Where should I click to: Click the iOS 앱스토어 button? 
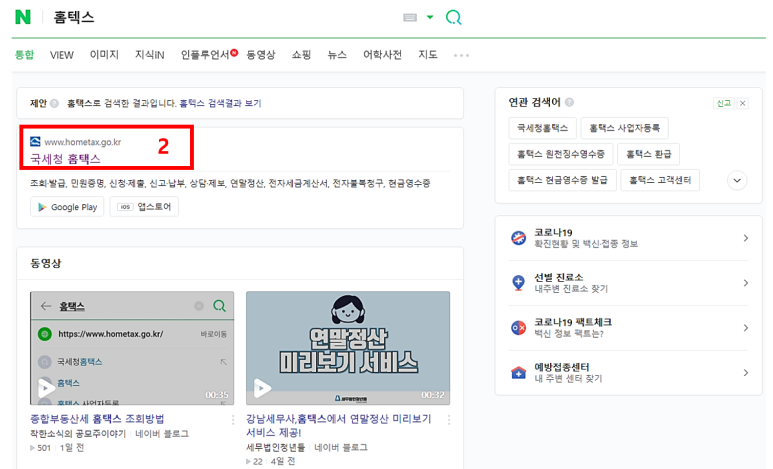[144, 207]
